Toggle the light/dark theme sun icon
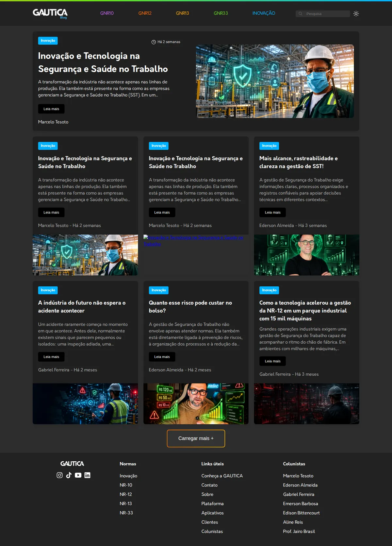Image resolution: width=392 pixels, height=546 pixels. click(x=356, y=14)
